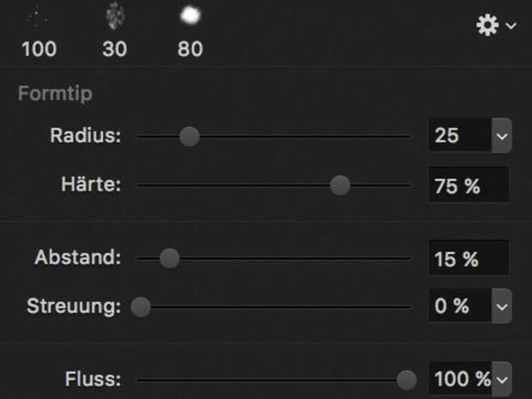This screenshot has width=532, height=399.
Task: Click the Streuung slider handle
Action: point(140,306)
